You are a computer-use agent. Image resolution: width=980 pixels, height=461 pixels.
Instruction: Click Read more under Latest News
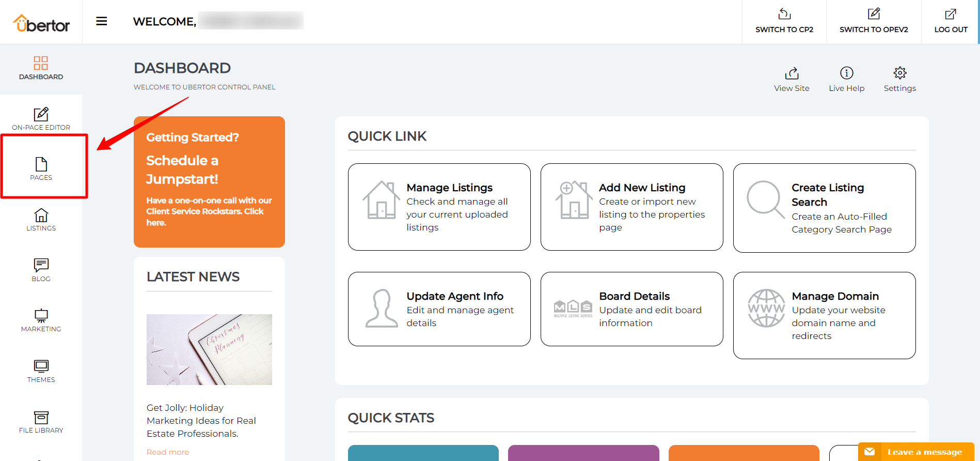(x=168, y=452)
